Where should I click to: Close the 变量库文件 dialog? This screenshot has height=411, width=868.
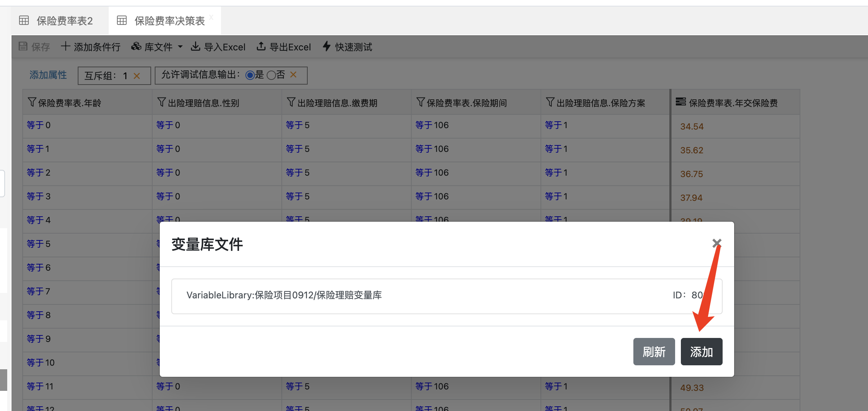[716, 243]
